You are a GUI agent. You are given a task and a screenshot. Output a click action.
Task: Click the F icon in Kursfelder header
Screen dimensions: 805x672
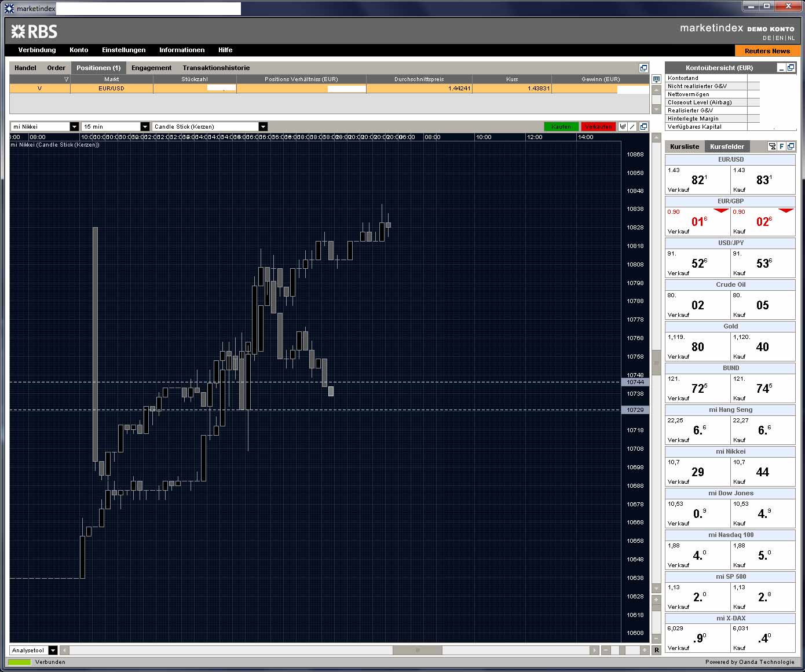pyautogui.click(x=781, y=147)
